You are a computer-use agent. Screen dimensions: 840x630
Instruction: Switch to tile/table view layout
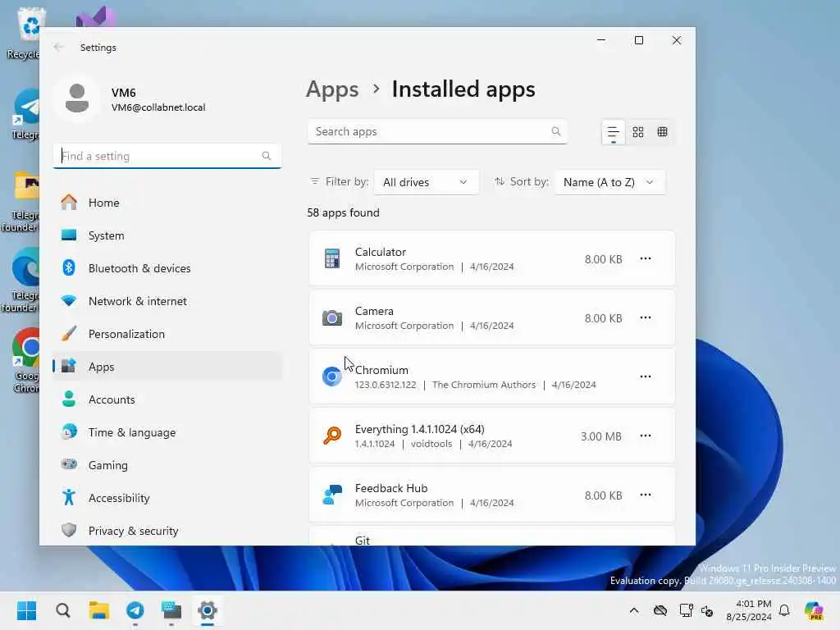[663, 132]
